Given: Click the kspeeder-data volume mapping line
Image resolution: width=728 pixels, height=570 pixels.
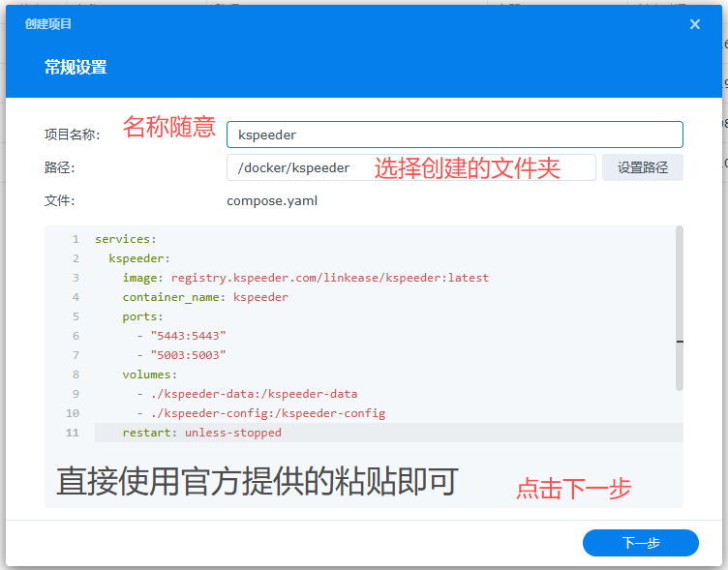Looking at the screenshot, I should (254, 394).
